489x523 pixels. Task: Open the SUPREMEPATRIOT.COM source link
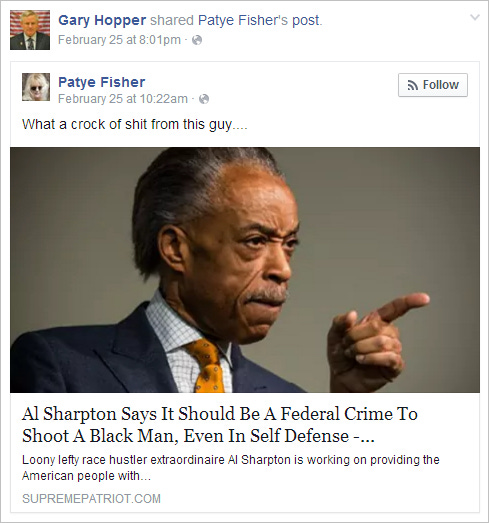click(x=91, y=499)
